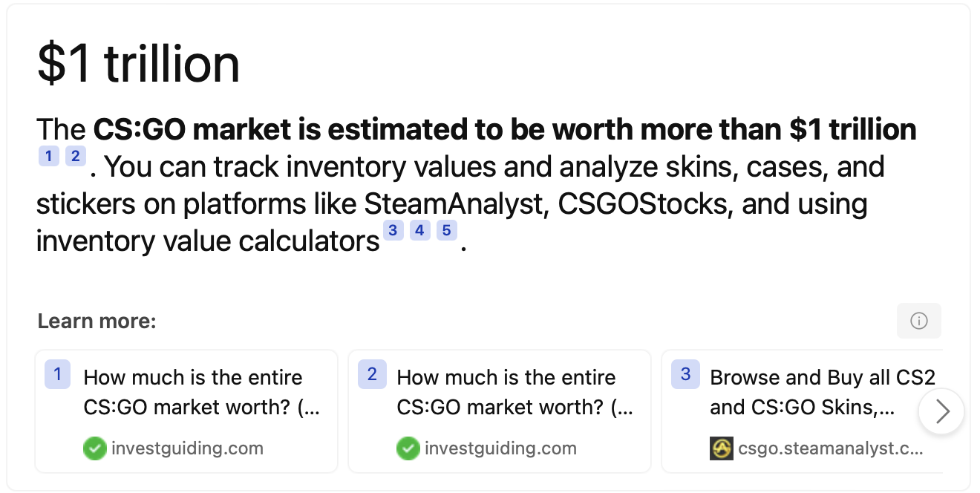Click number 2 badge in second source card
This screenshot has width=980, height=493.
(371, 375)
